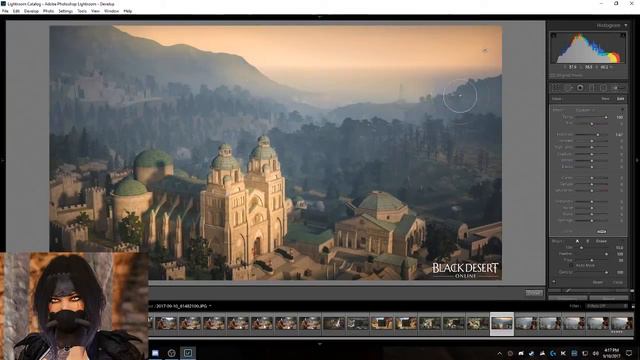Click the Exposure slider handle
Viewport: 640px width, 360px height.
coord(598,134)
